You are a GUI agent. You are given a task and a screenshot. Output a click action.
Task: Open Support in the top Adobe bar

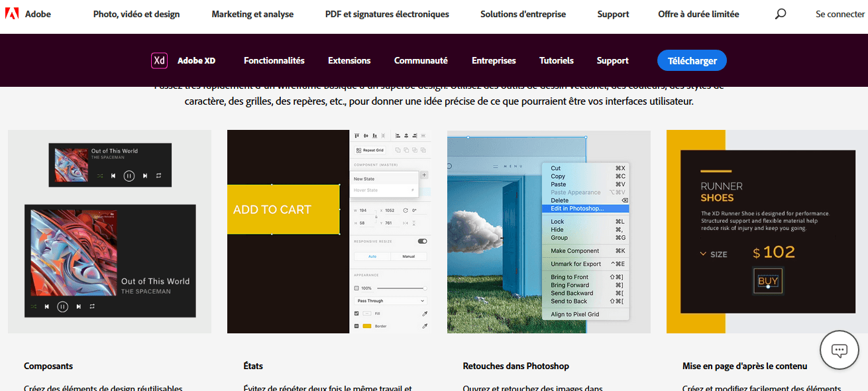point(613,14)
